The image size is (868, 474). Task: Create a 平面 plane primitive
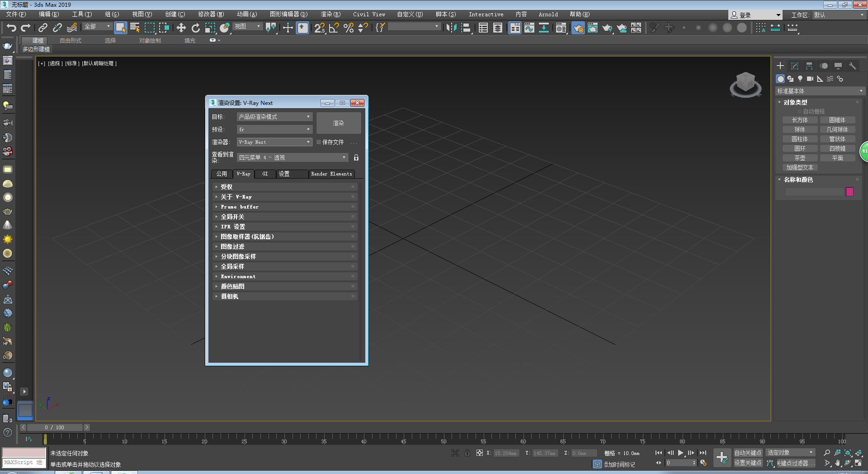point(837,158)
